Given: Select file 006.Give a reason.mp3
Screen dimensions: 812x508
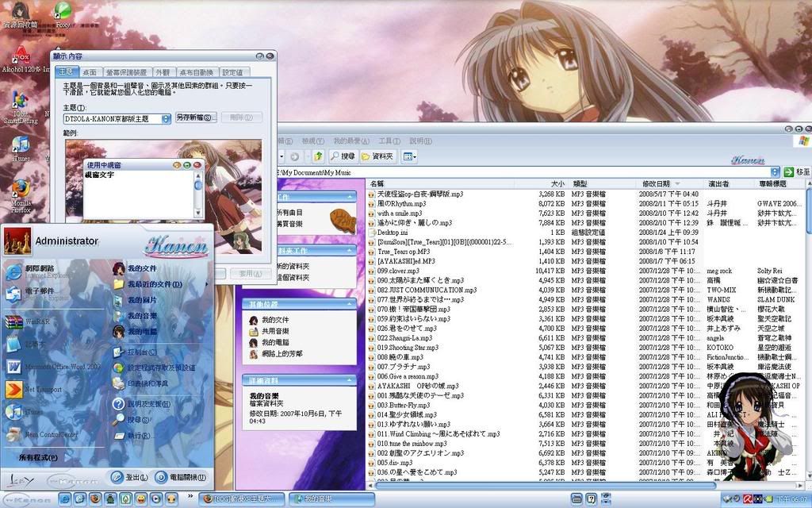Looking at the screenshot, I should [408, 376].
